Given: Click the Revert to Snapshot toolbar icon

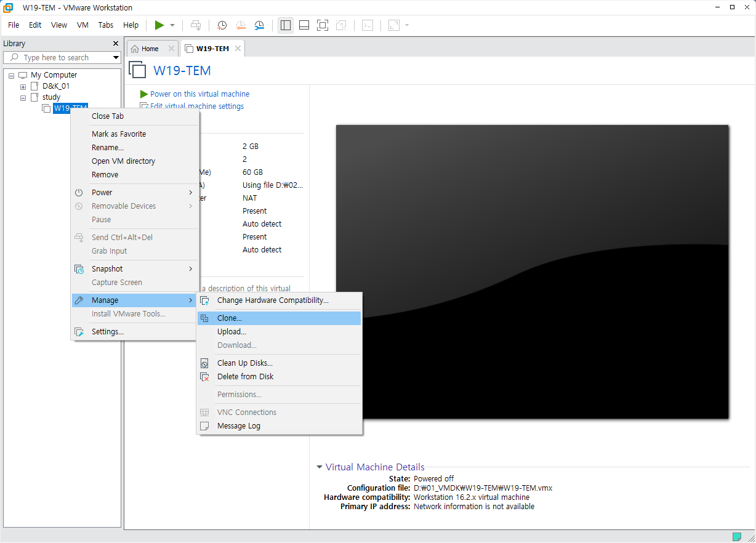Looking at the screenshot, I should point(241,25).
